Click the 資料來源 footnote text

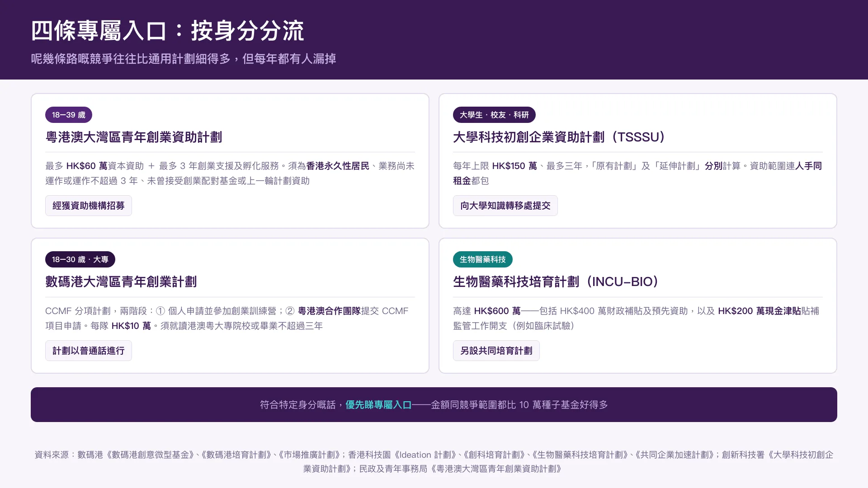click(x=434, y=462)
